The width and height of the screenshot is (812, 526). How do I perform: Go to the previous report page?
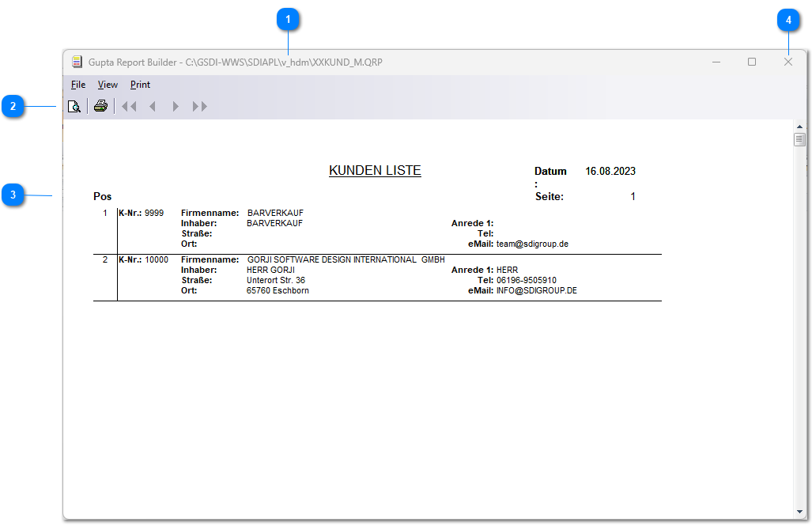tap(153, 106)
